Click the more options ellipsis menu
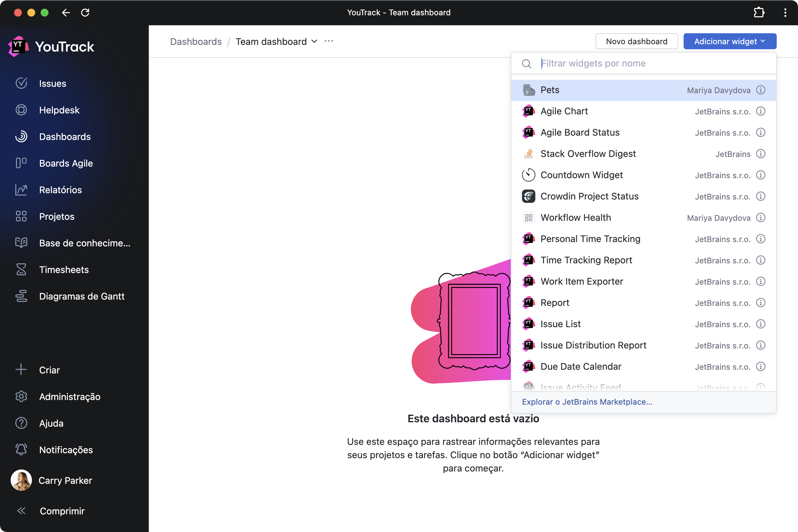The width and height of the screenshot is (798, 532). point(329,42)
